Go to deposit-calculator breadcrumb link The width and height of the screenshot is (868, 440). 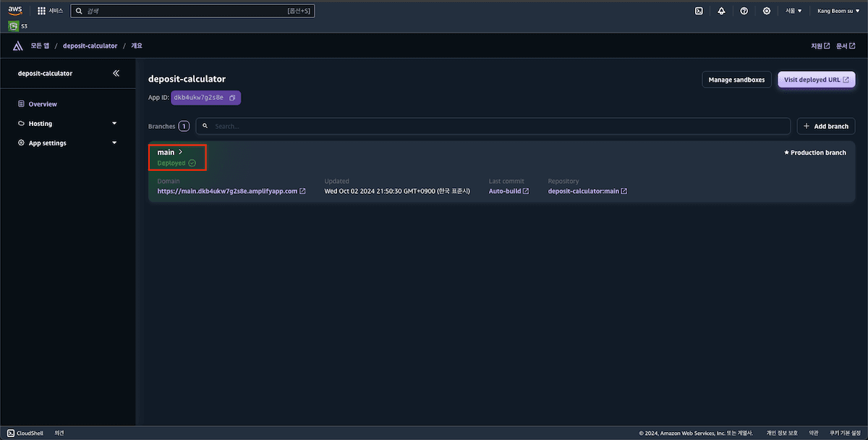[90, 46]
